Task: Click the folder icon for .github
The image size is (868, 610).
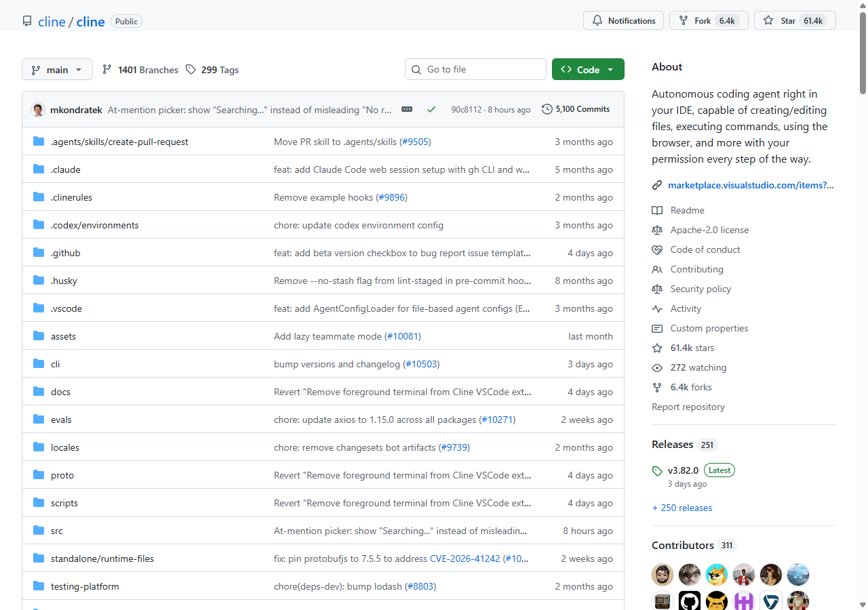Action: (x=39, y=253)
